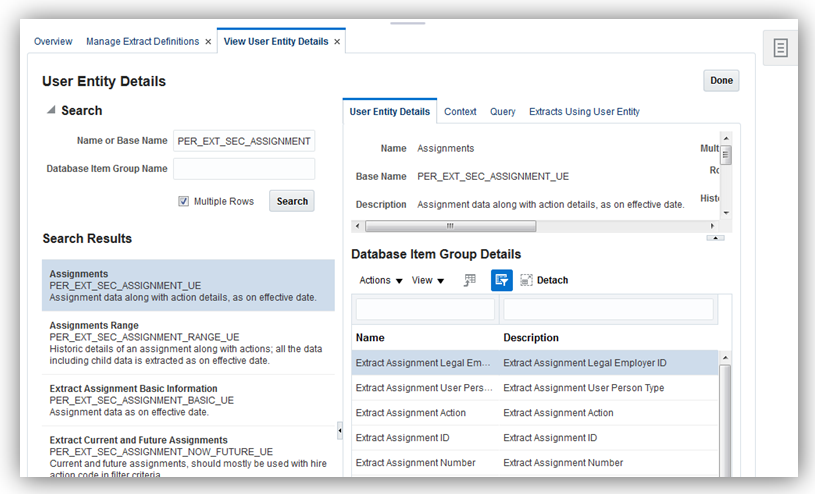Click the Query By Example filter icon
Screen dimensions: 815x494
[x=502, y=280]
